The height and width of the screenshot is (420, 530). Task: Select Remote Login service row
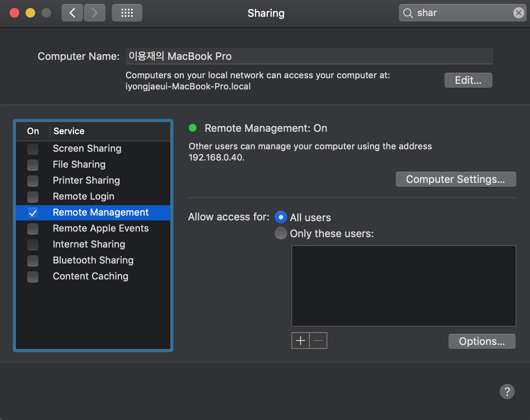(x=93, y=196)
